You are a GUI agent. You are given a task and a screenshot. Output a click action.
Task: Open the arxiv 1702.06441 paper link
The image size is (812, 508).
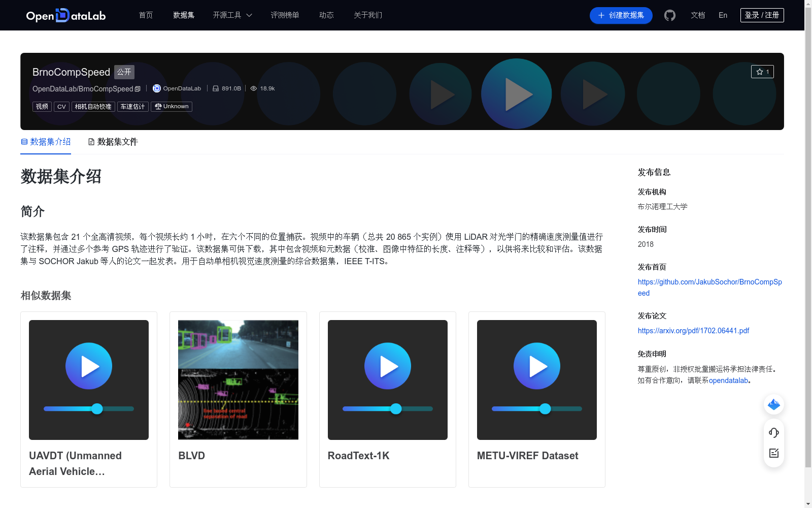pyautogui.click(x=693, y=331)
